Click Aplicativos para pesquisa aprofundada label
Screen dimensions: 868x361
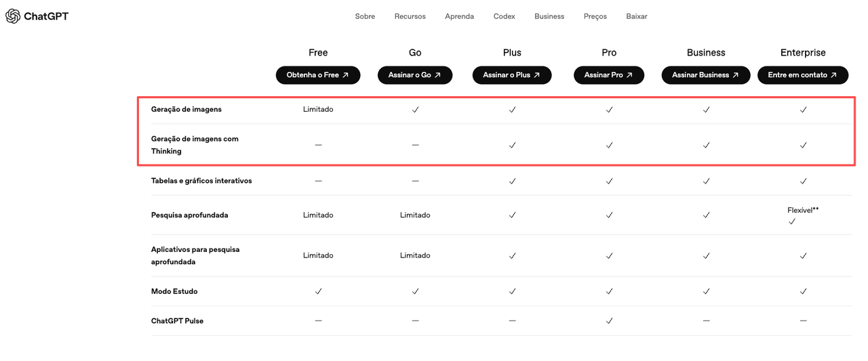[195, 255]
